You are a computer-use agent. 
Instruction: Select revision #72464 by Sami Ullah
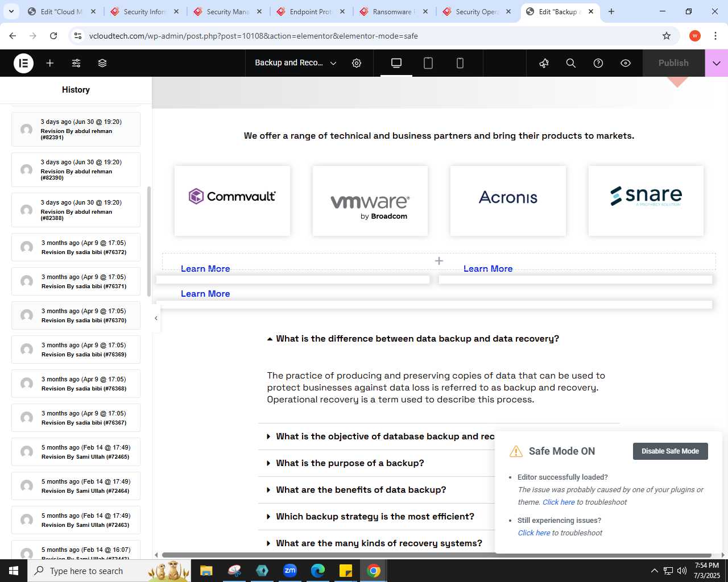coord(76,486)
